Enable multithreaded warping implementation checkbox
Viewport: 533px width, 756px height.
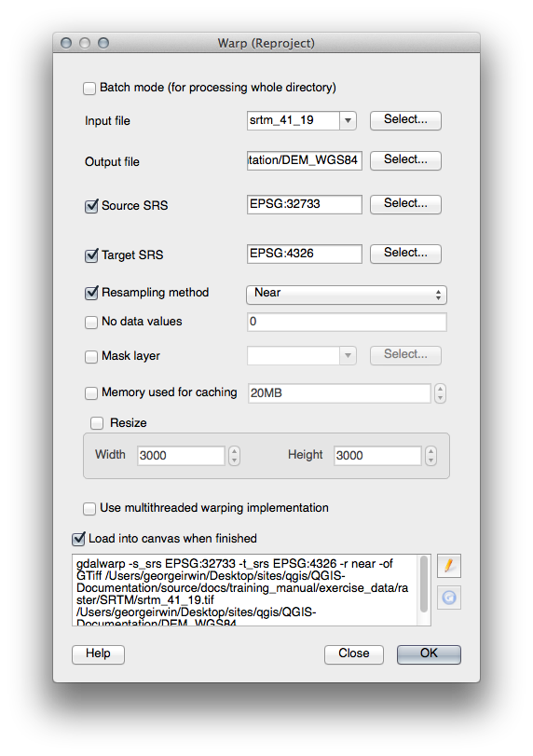tap(89, 509)
